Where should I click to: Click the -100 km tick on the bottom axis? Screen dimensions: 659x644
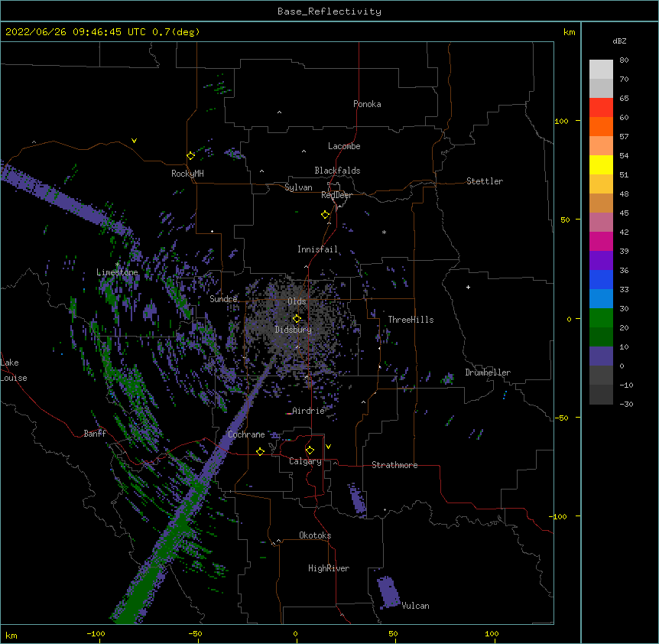click(96, 633)
